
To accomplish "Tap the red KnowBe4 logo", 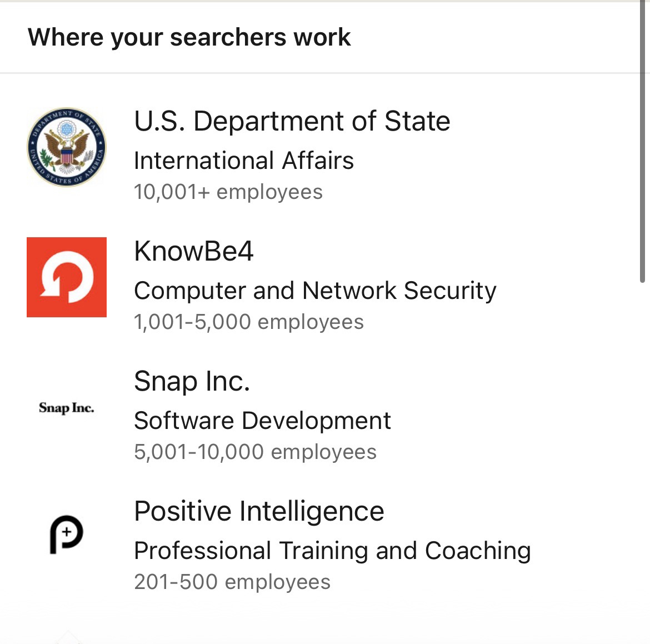I will tap(67, 277).
